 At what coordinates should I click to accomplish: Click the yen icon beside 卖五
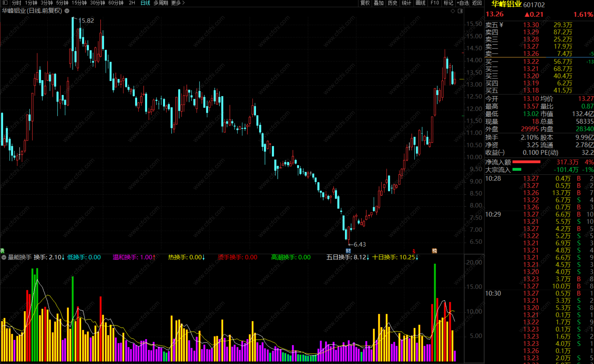click(x=501, y=25)
